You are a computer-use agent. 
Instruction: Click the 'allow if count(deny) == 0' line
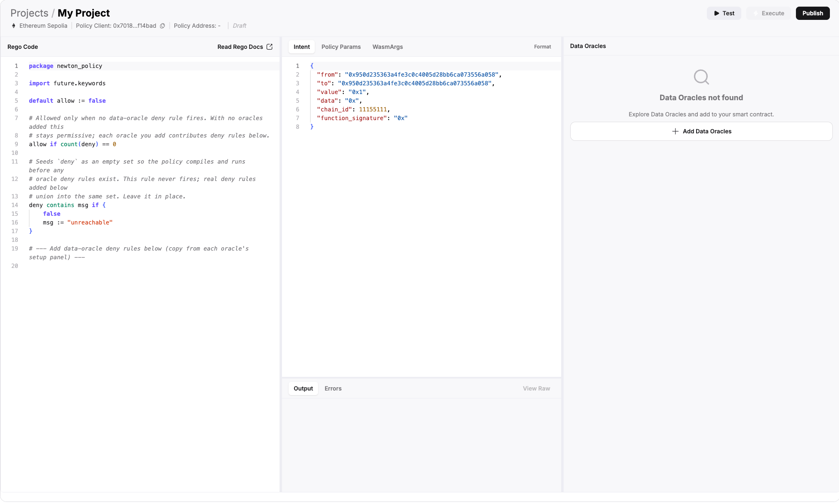[x=72, y=144]
